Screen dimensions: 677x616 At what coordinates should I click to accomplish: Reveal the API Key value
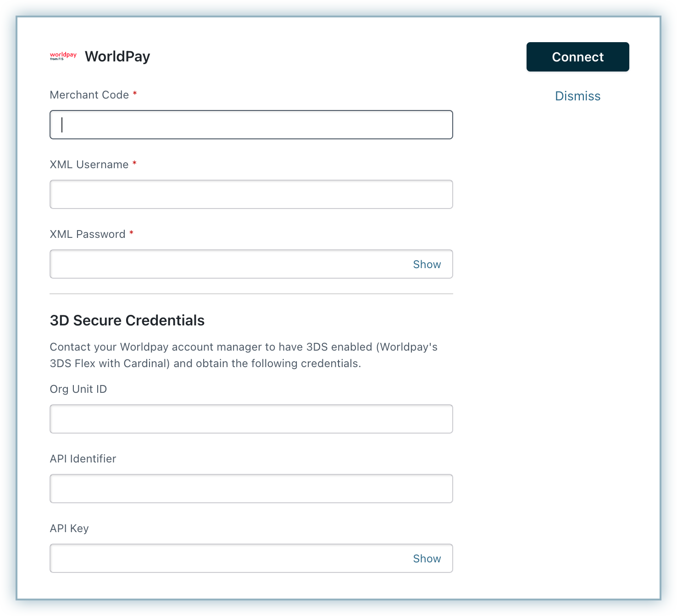coord(427,559)
